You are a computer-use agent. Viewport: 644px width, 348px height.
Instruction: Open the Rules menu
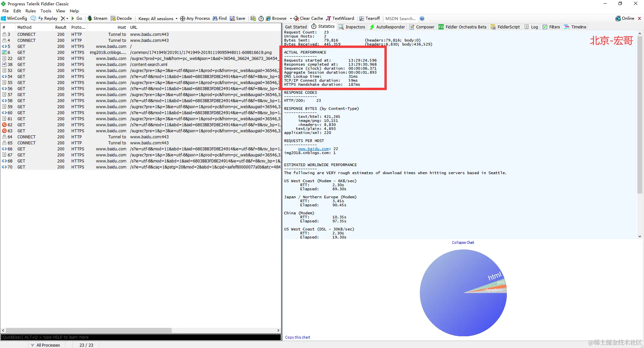point(31,11)
